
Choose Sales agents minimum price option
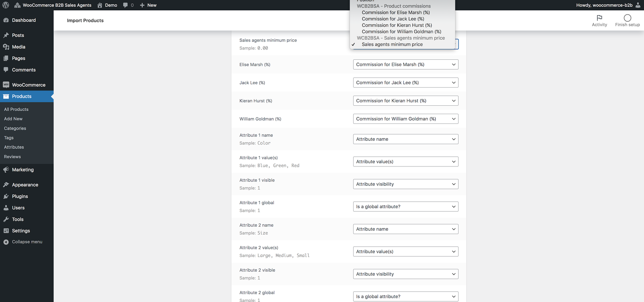click(x=392, y=44)
